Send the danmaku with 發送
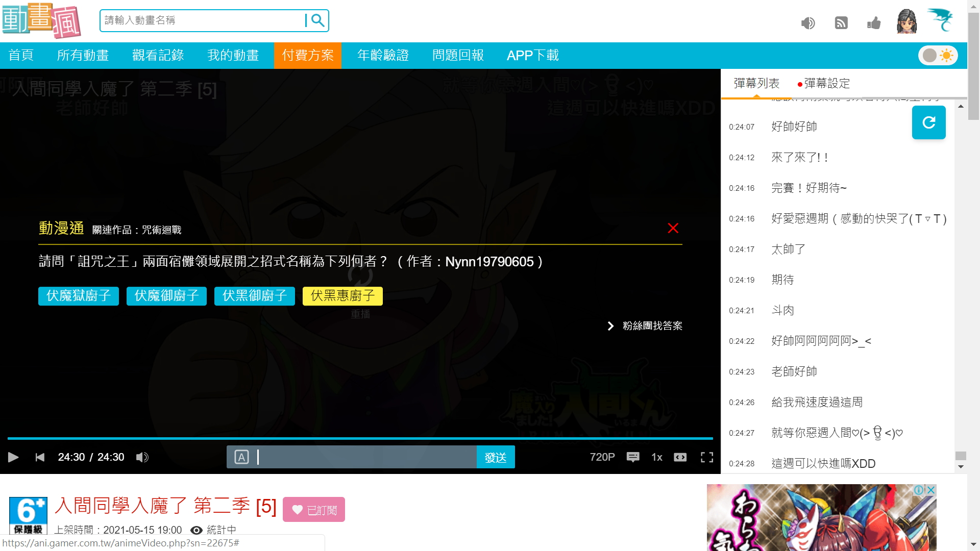 point(495,457)
